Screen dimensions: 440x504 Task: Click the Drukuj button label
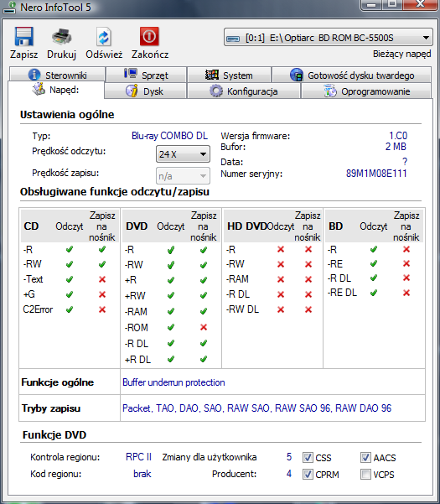(x=61, y=55)
